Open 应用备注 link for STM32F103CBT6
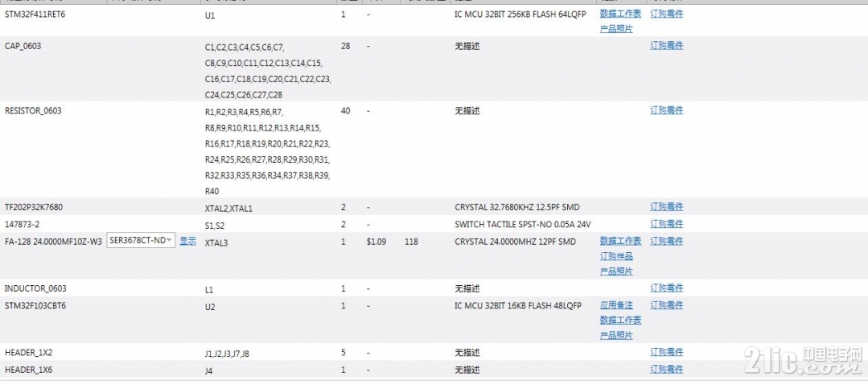The image size is (868, 381). [616, 305]
